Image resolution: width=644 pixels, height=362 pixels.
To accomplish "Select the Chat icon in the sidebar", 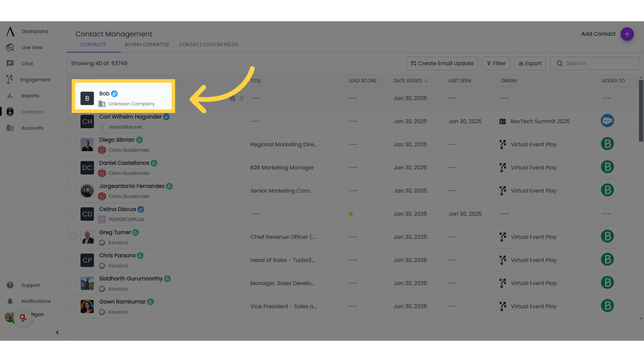I will 10,63.
